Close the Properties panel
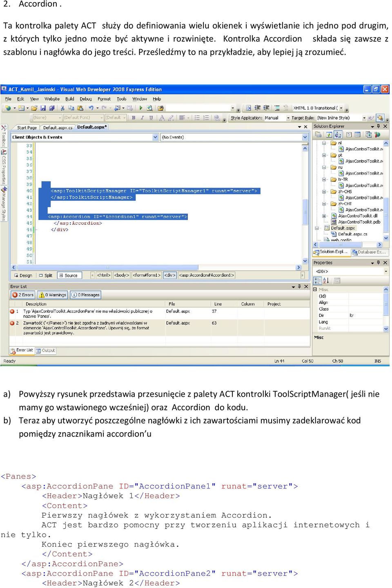Image resolution: width=392 pixels, height=588 pixels. (385, 262)
